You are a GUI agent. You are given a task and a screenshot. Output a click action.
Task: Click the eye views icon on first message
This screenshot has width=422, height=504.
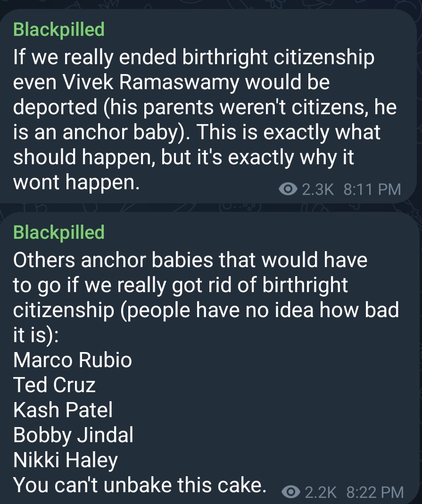[x=288, y=189]
